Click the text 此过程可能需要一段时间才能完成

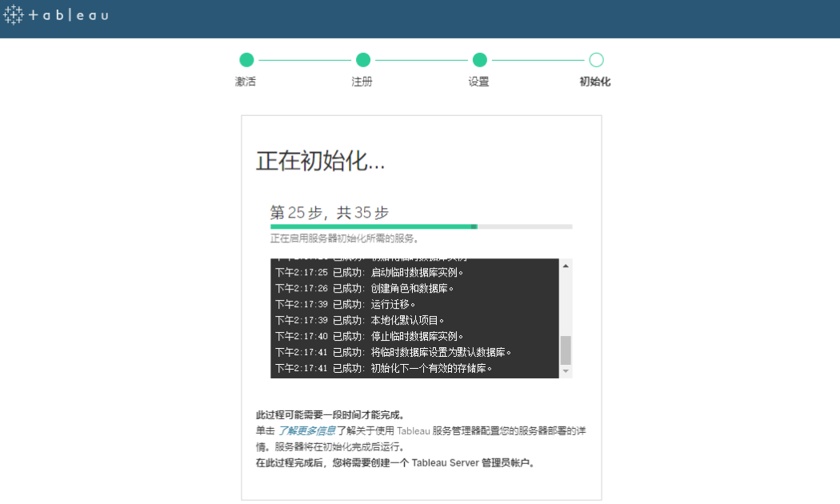330,415
